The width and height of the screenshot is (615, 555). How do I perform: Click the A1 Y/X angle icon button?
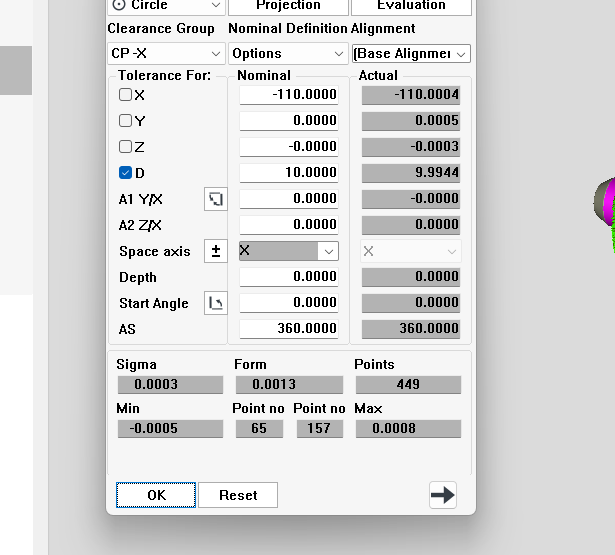pos(215,199)
